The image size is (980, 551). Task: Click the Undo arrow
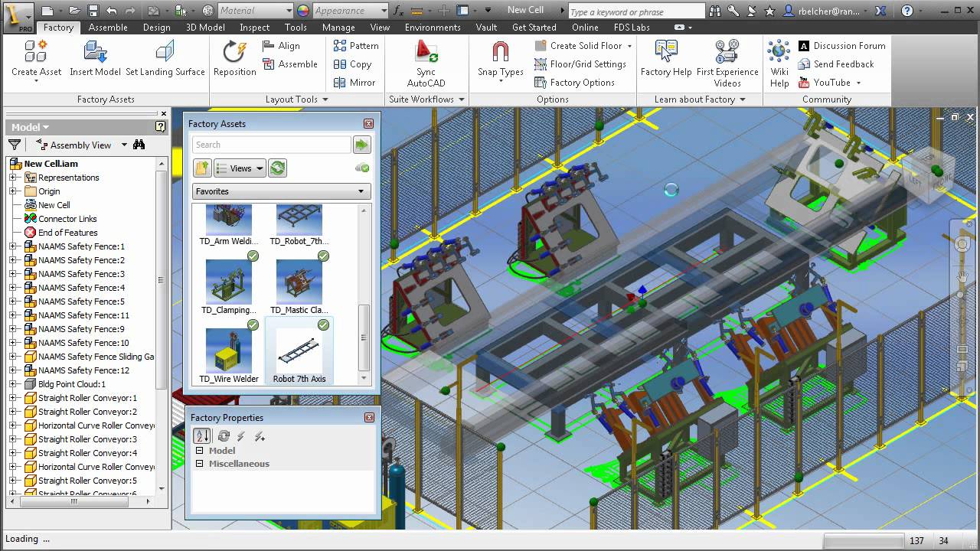pyautogui.click(x=112, y=11)
